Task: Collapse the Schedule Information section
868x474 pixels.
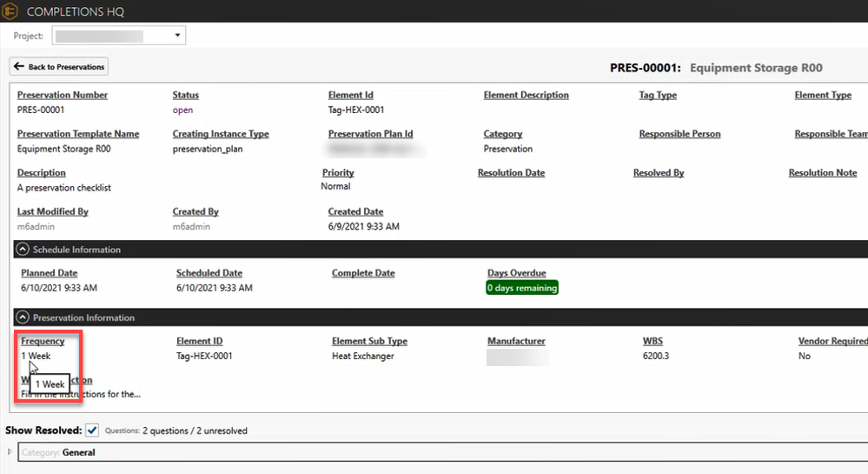Action: 22,250
